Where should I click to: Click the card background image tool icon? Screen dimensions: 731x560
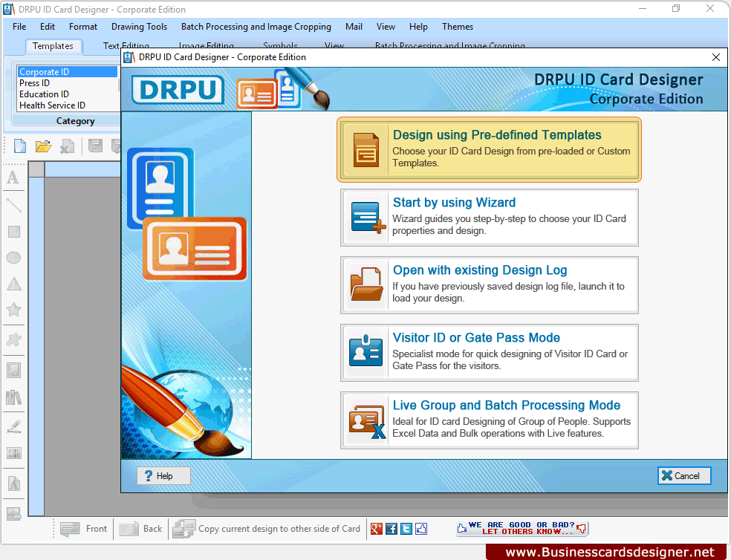tap(14, 513)
